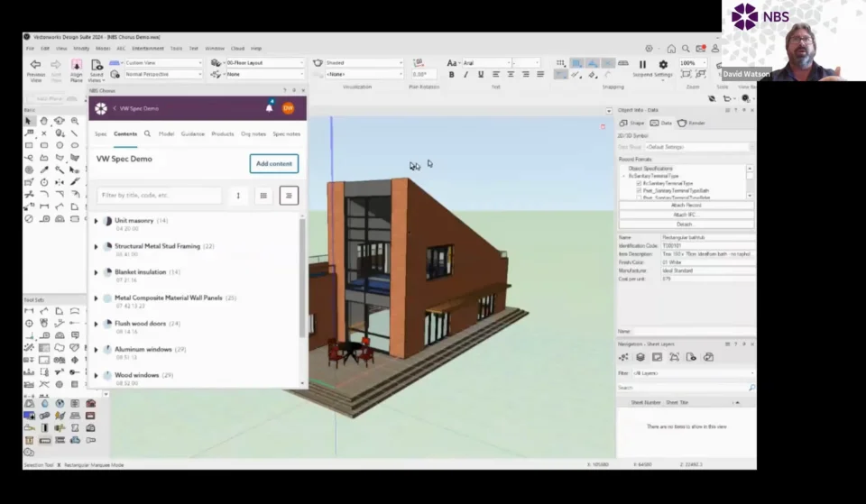Open snapping Settings gear
This screenshot has height=504, width=866.
coord(663,64)
